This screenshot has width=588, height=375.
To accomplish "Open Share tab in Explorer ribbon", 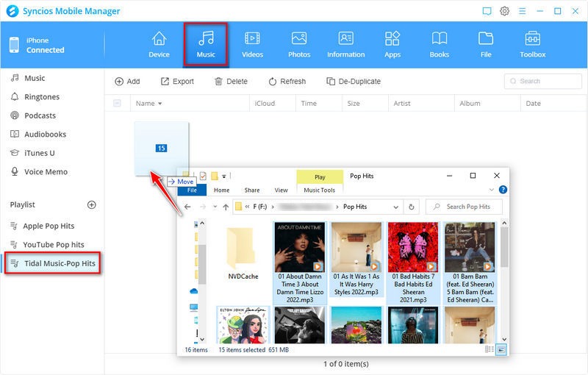I will point(252,190).
